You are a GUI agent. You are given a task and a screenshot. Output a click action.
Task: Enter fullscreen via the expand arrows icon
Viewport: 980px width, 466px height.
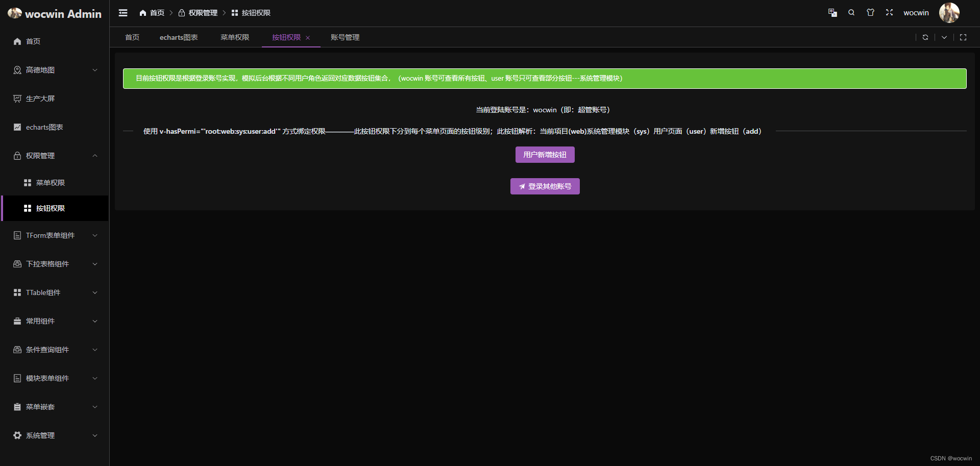[x=889, y=12]
